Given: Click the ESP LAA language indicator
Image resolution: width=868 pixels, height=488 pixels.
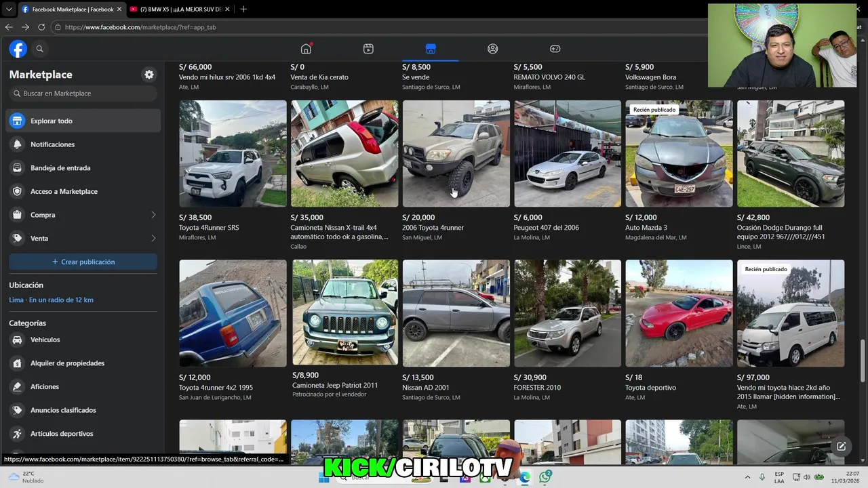Looking at the screenshot, I should tap(779, 477).
